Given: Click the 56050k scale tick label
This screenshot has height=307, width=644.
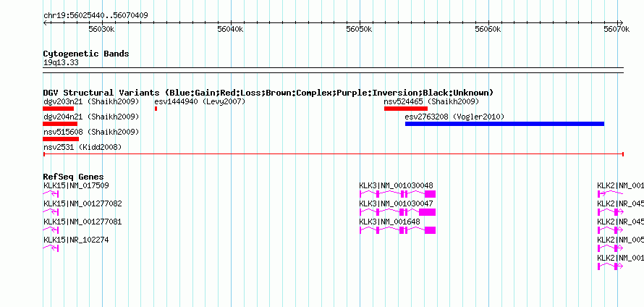Looking at the screenshot, I should (360, 29).
